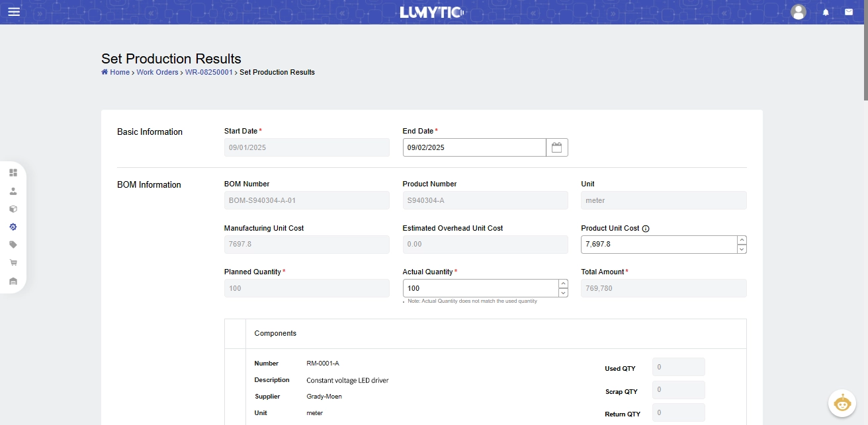Increment Actual Quantity using up arrow
Screen dimensions: 868x425
pyautogui.click(x=563, y=284)
